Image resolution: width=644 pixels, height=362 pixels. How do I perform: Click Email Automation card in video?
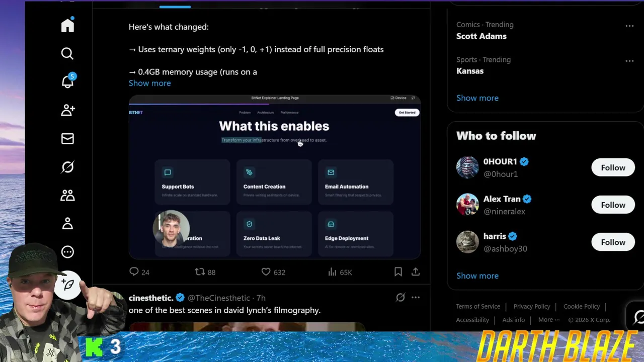356,182
